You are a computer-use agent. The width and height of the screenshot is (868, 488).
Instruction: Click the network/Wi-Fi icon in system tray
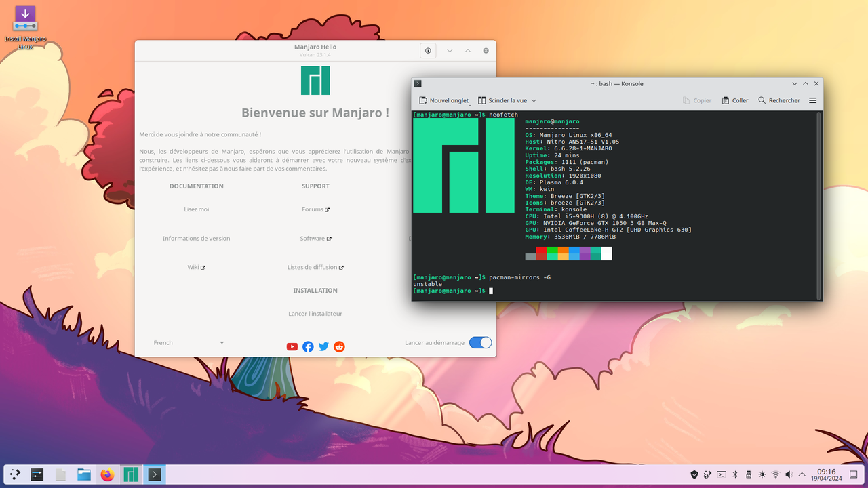pos(776,474)
